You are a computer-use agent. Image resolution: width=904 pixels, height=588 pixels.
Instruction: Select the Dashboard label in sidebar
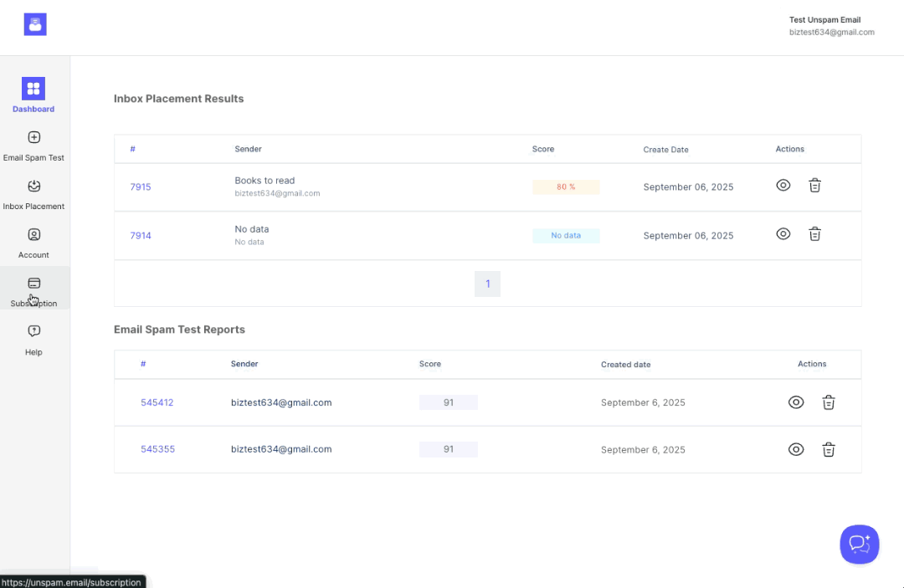point(33,109)
